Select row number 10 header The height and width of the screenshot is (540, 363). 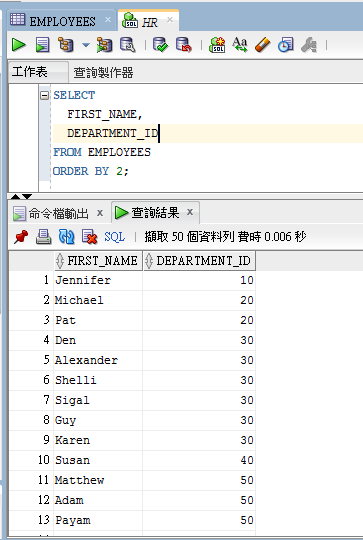click(x=32, y=460)
